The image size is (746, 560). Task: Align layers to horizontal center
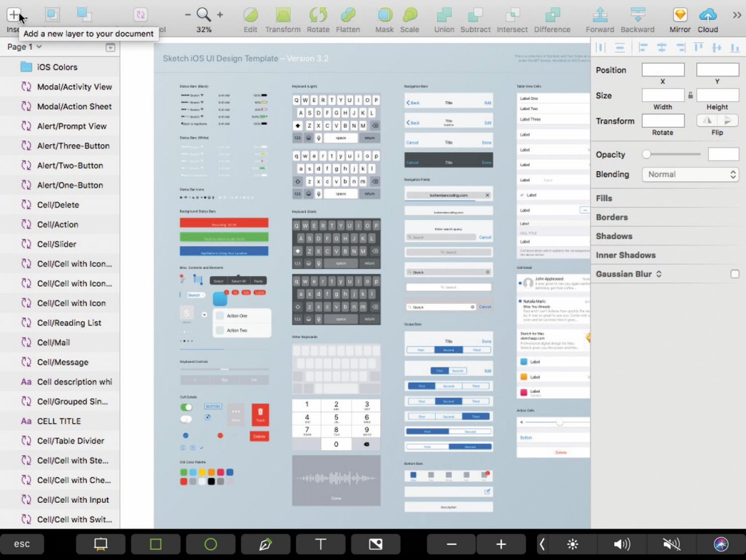coord(661,47)
